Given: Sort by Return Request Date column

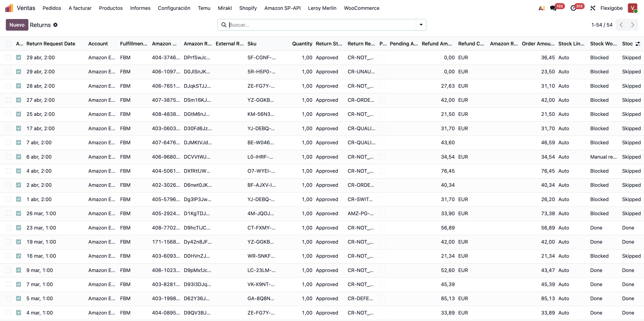Looking at the screenshot, I should coord(51,43).
